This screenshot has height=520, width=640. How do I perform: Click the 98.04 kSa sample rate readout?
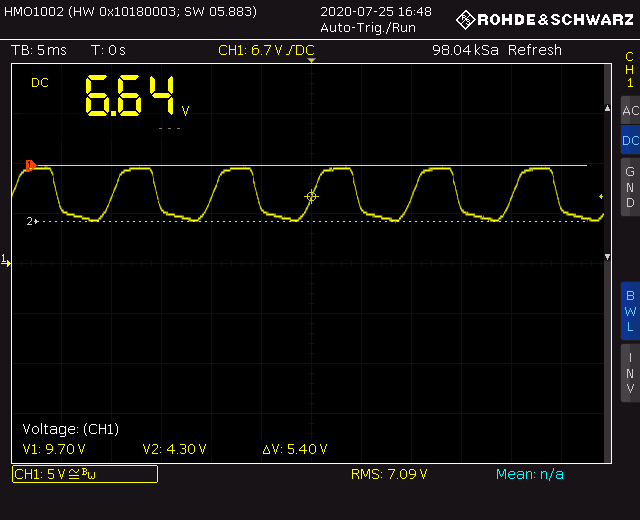(x=465, y=50)
